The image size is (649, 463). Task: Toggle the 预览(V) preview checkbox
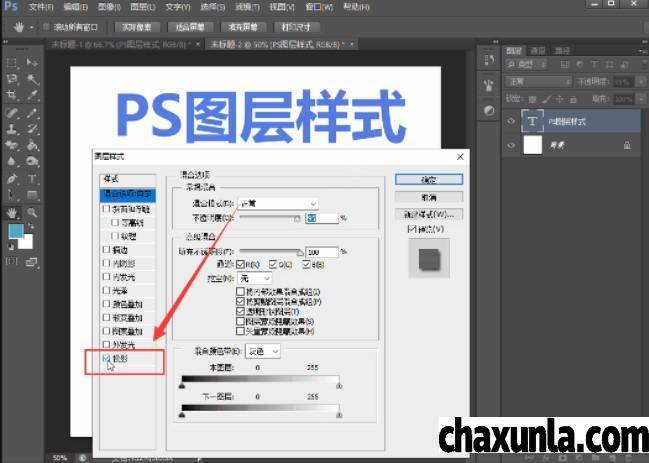pos(411,229)
